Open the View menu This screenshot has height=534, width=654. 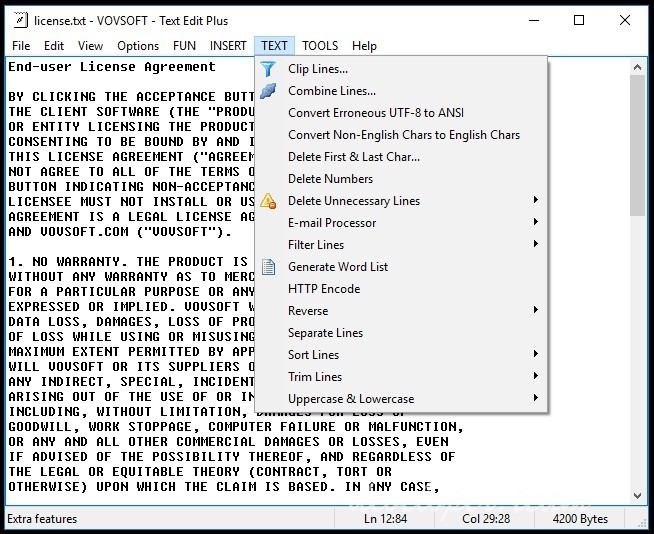coord(90,45)
